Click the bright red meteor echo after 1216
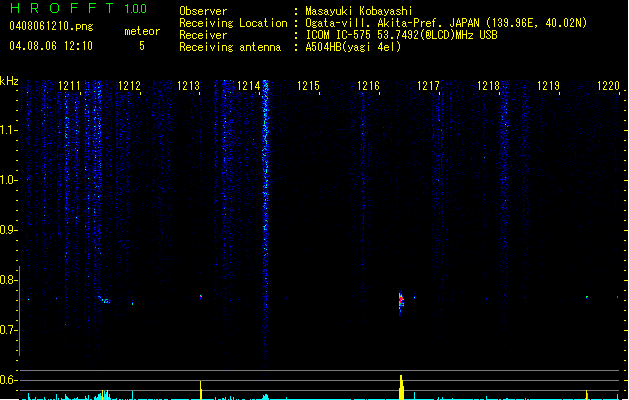Viewport: 629px width, 400px height. [401, 301]
